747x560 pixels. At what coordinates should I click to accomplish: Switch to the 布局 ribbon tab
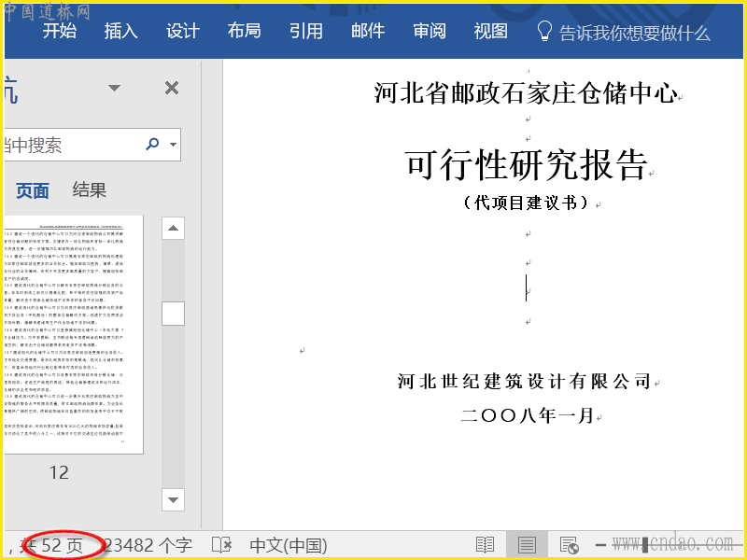(244, 31)
